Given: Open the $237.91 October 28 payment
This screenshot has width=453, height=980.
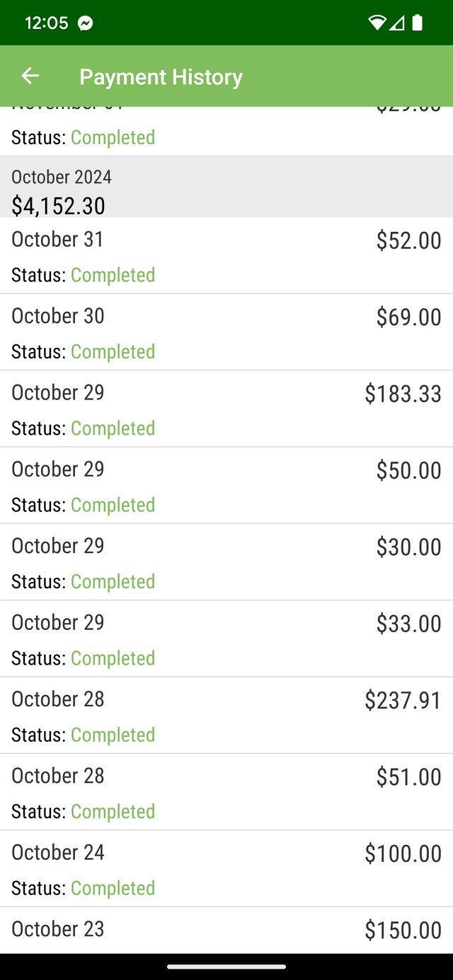Looking at the screenshot, I should click(x=226, y=716).
